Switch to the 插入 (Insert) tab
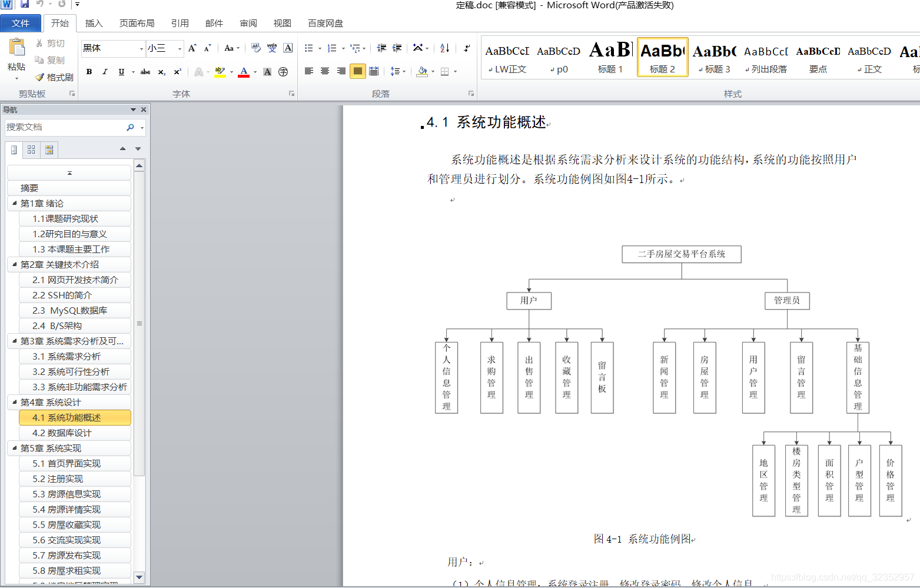 pyautogui.click(x=94, y=24)
